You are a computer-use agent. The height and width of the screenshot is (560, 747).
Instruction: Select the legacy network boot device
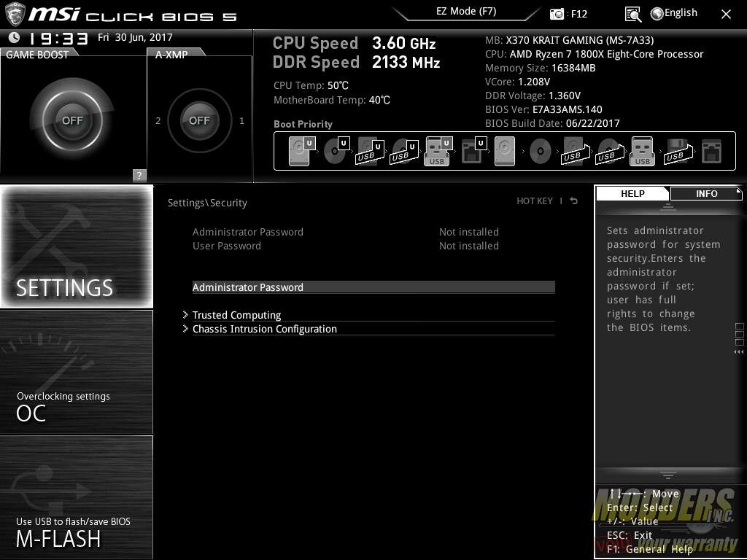click(x=712, y=151)
